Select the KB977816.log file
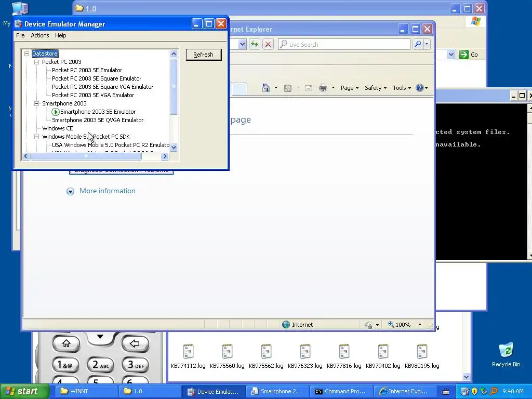The image size is (532, 399). [x=344, y=356]
